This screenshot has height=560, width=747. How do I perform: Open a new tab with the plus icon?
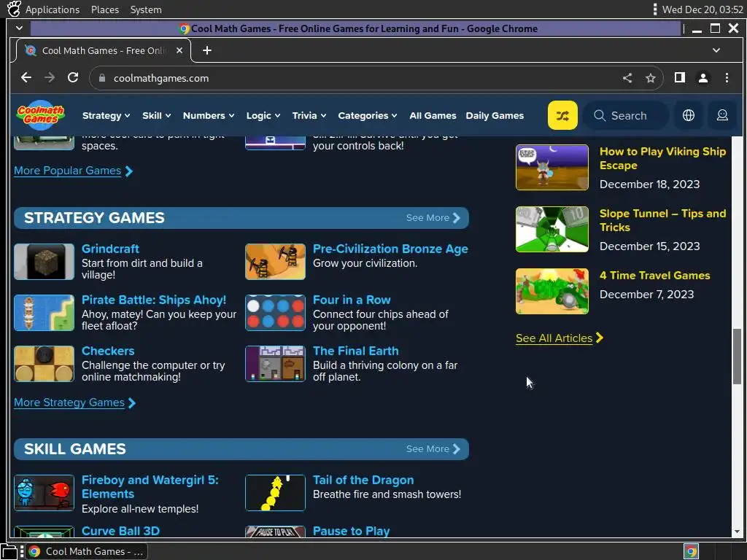[x=206, y=50]
